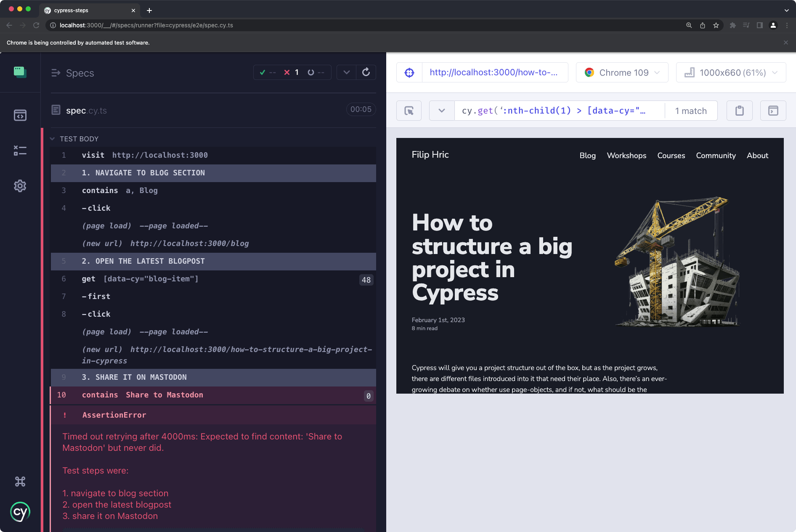Click the localhost:3000/how-to URL button
Image resolution: width=796 pixels, height=532 pixels.
(495, 72)
